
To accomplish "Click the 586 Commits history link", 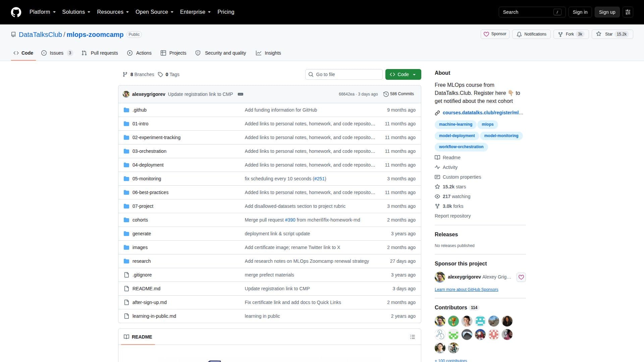I will [398, 94].
